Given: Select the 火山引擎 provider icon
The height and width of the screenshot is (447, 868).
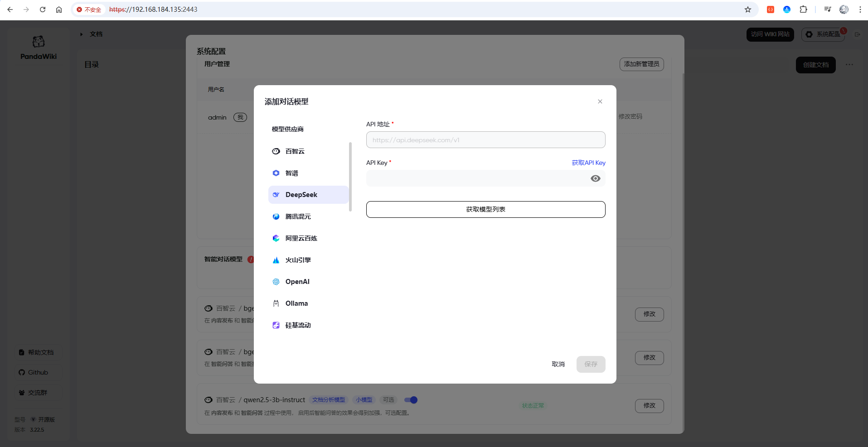Looking at the screenshot, I should coord(276,260).
